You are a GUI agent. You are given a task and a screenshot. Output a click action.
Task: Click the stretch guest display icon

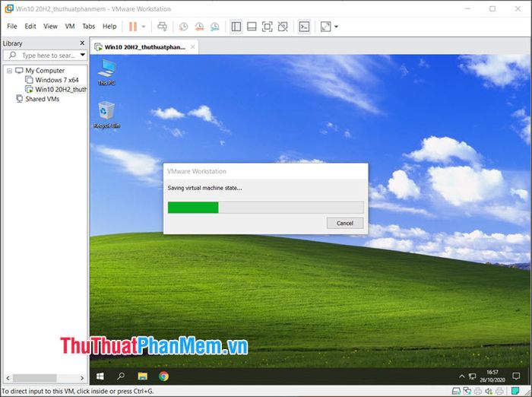pos(325,27)
